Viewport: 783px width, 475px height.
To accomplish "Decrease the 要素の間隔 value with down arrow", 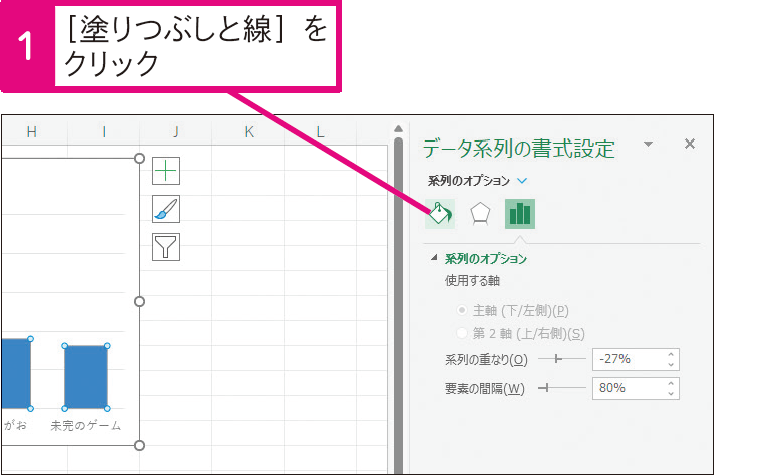I will click(x=671, y=394).
